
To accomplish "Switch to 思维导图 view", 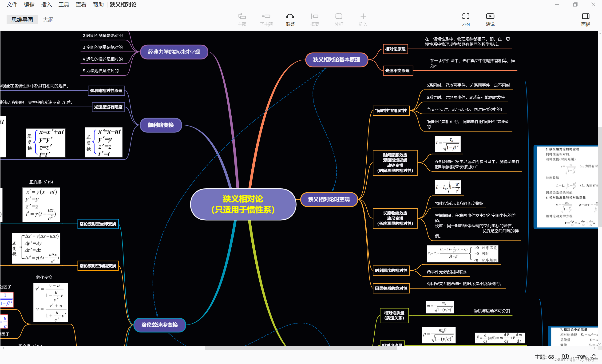I will click(x=22, y=20).
